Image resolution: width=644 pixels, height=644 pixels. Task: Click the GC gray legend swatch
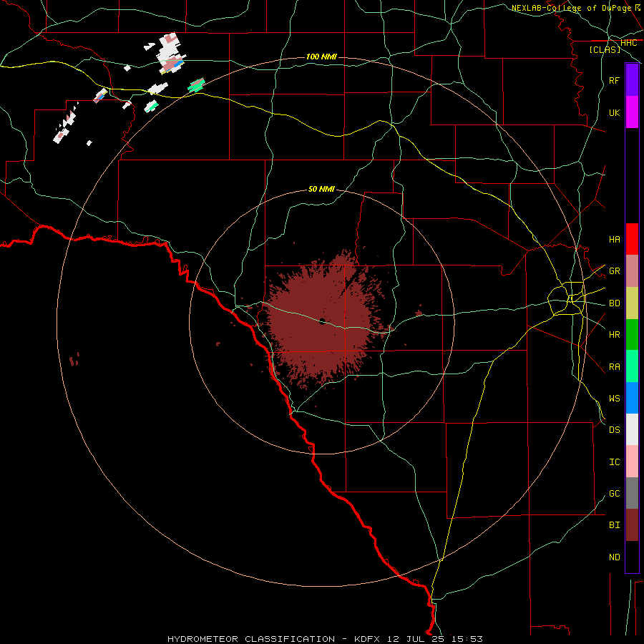(632, 493)
